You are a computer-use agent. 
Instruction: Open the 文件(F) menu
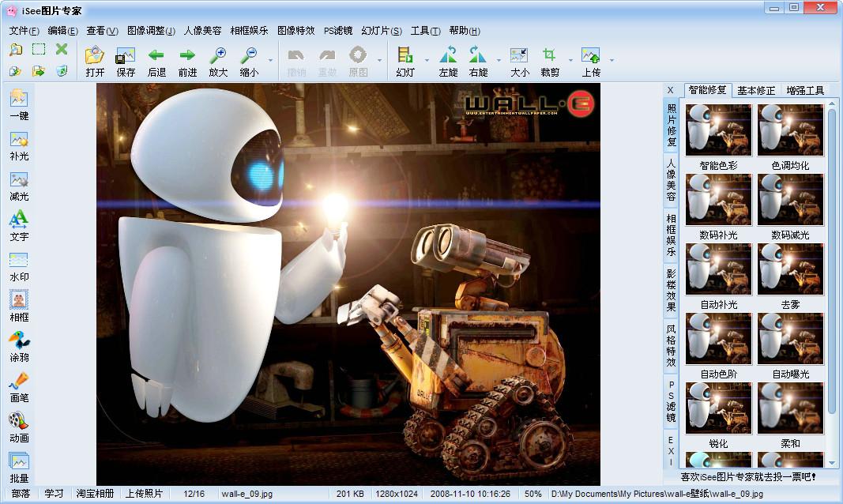24,31
